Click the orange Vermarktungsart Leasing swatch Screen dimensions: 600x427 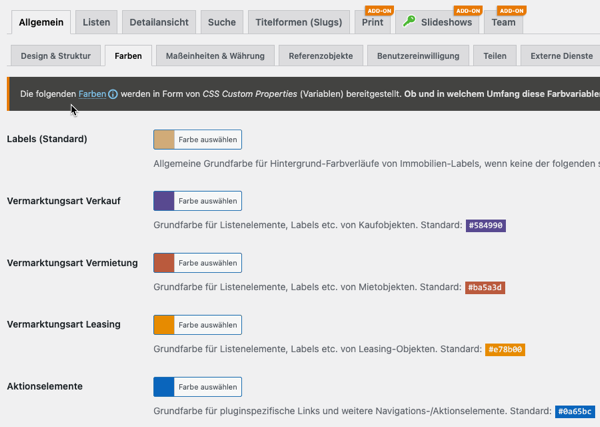164,325
